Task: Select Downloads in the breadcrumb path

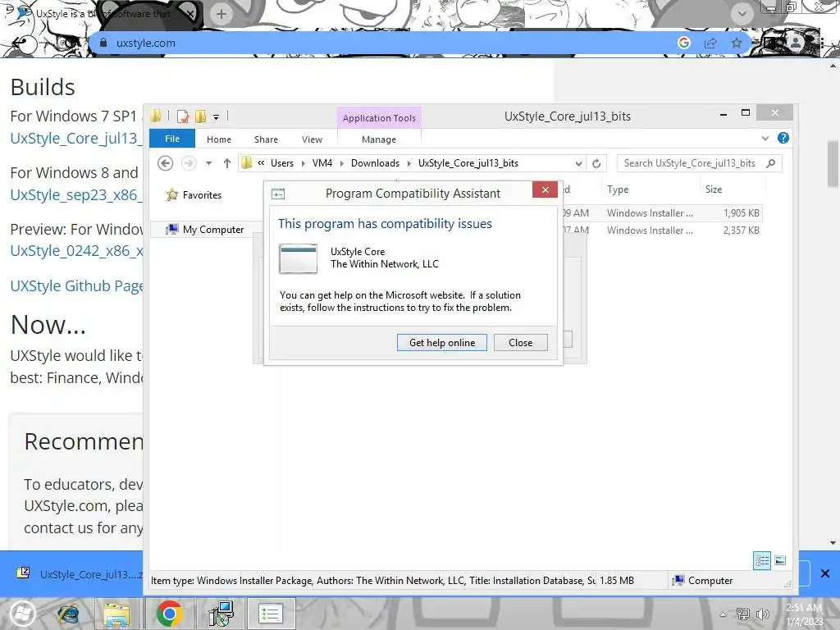Action: [375, 163]
